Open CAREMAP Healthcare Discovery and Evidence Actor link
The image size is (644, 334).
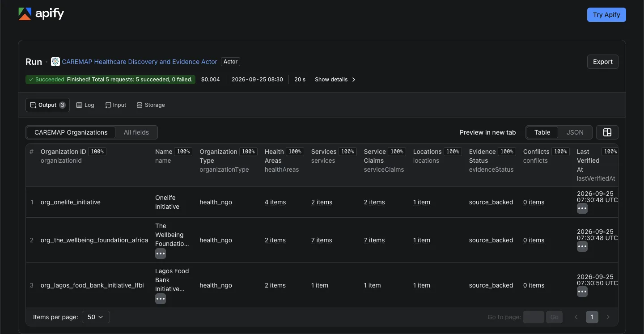[x=140, y=62]
